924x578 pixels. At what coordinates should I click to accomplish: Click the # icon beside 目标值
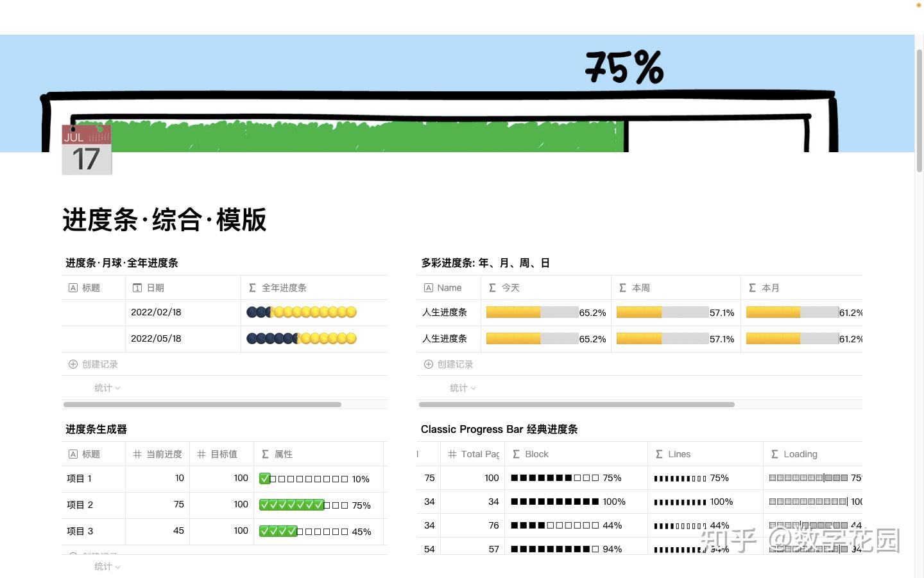201,454
